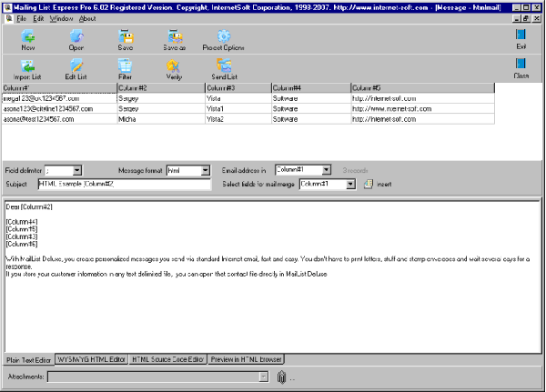Open a project with the Open icon
This screenshot has width=546, height=392.
pos(76,37)
